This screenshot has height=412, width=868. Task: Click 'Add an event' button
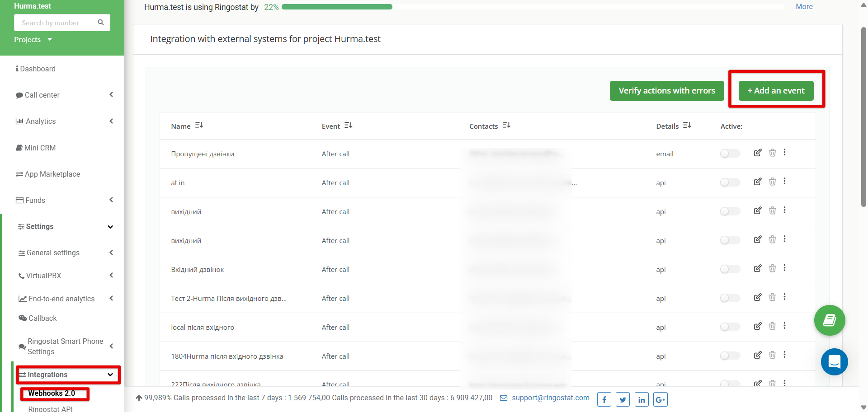[x=776, y=91]
